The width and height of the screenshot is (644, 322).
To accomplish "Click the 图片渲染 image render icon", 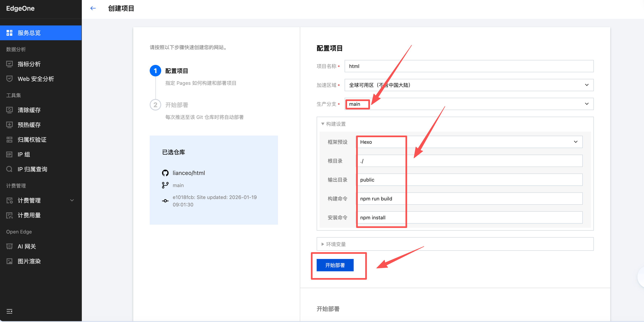I will 9,261.
